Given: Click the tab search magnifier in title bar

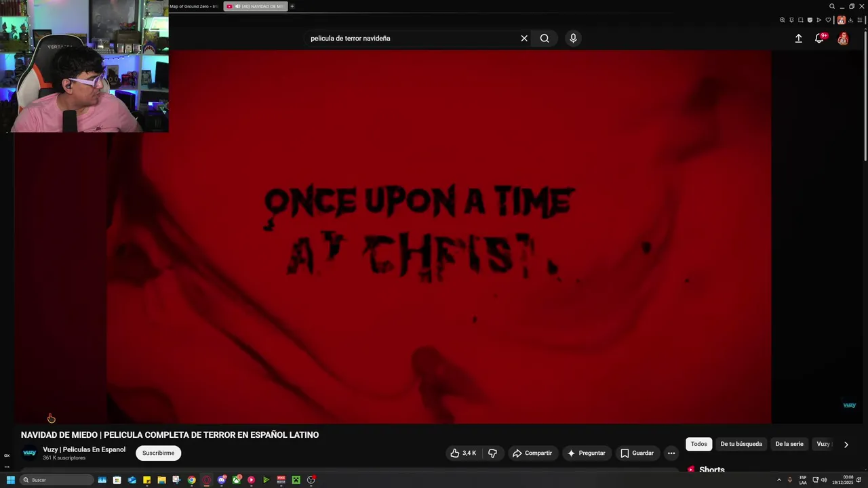Looking at the screenshot, I should tap(832, 6).
